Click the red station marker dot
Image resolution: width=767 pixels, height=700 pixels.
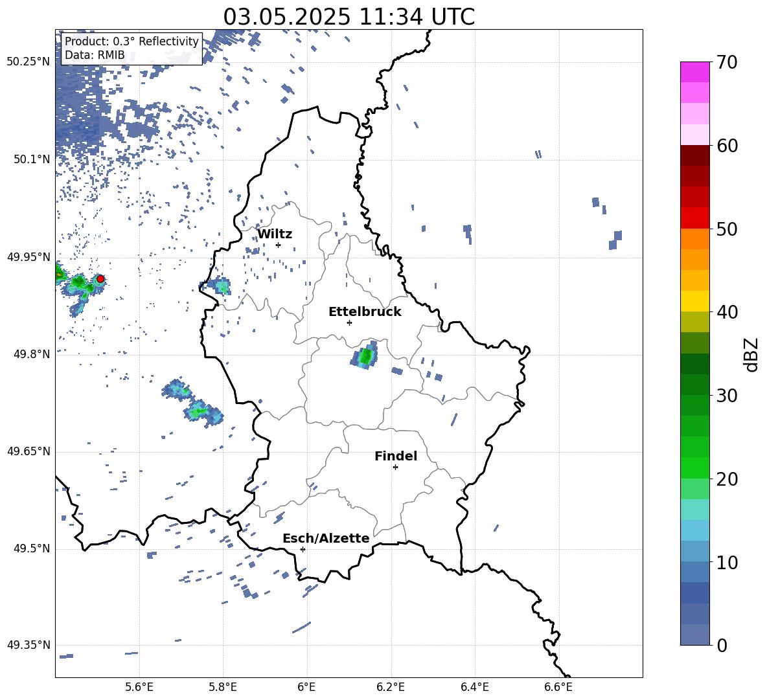point(100,278)
